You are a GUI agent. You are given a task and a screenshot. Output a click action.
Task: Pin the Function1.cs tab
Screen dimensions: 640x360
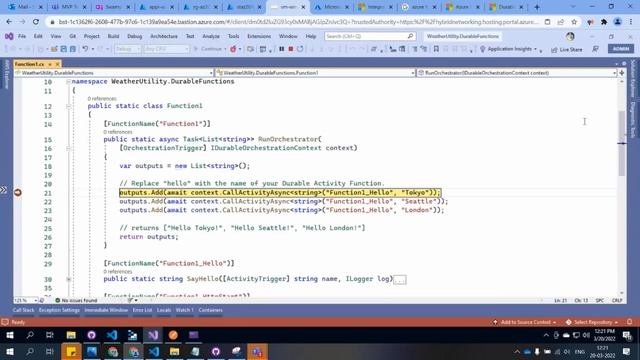[50, 64]
